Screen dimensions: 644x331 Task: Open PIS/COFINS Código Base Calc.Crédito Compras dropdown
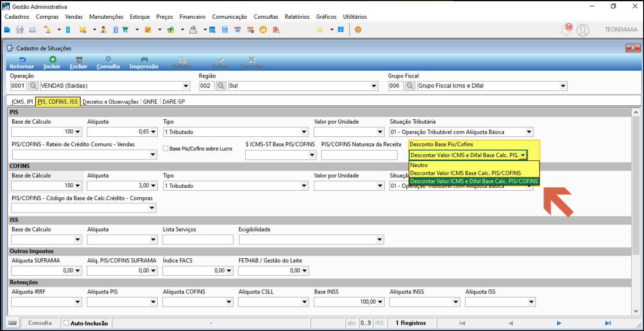click(x=153, y=208)
